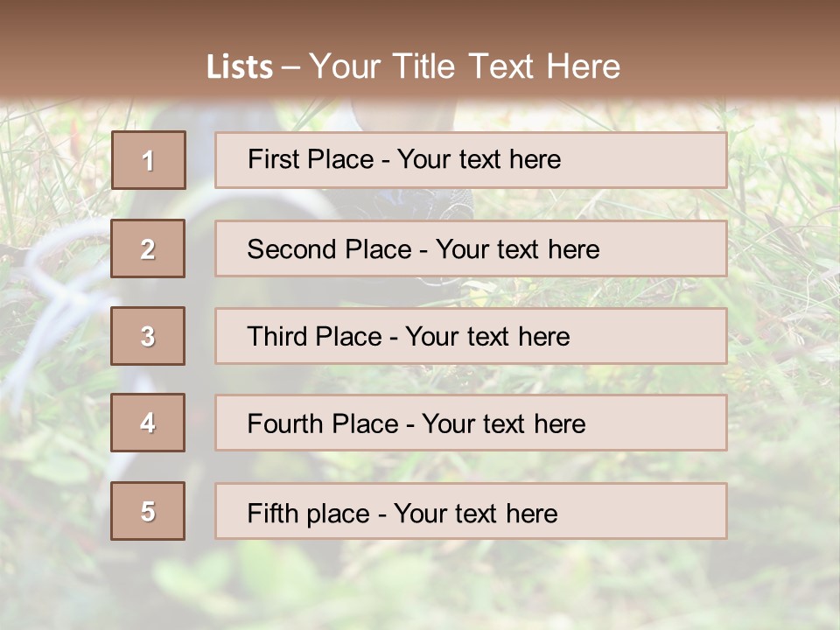The width and height of the screenshot is (840, 630).
Task: Select "Your text here" in fifth row
Action: [475, 513]
